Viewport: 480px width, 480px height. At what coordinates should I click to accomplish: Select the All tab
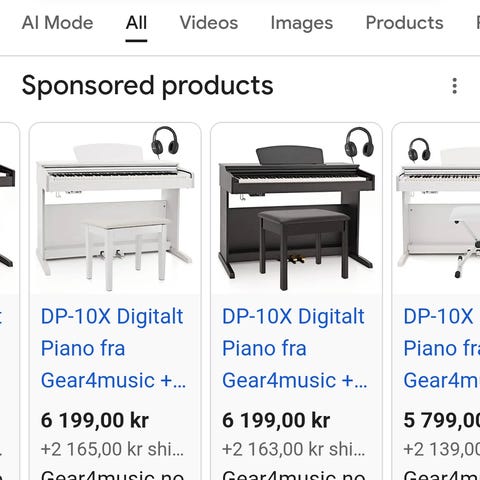(136, 23)
